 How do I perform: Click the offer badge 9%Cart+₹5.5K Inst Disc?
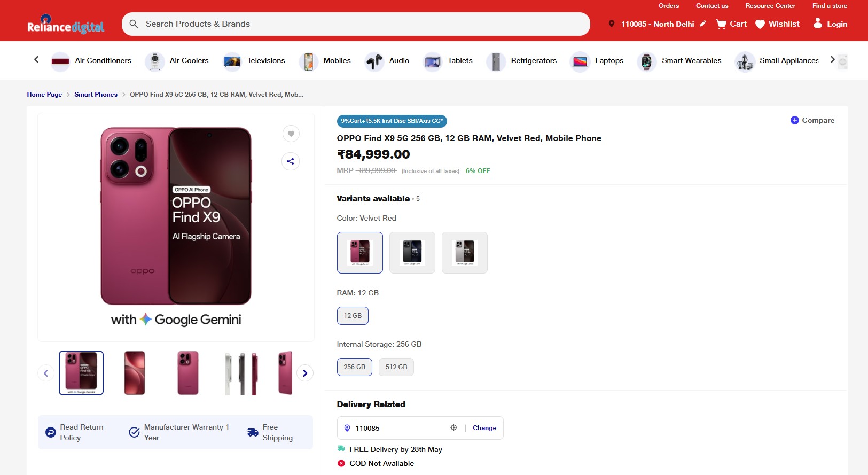tap(392, 121)
